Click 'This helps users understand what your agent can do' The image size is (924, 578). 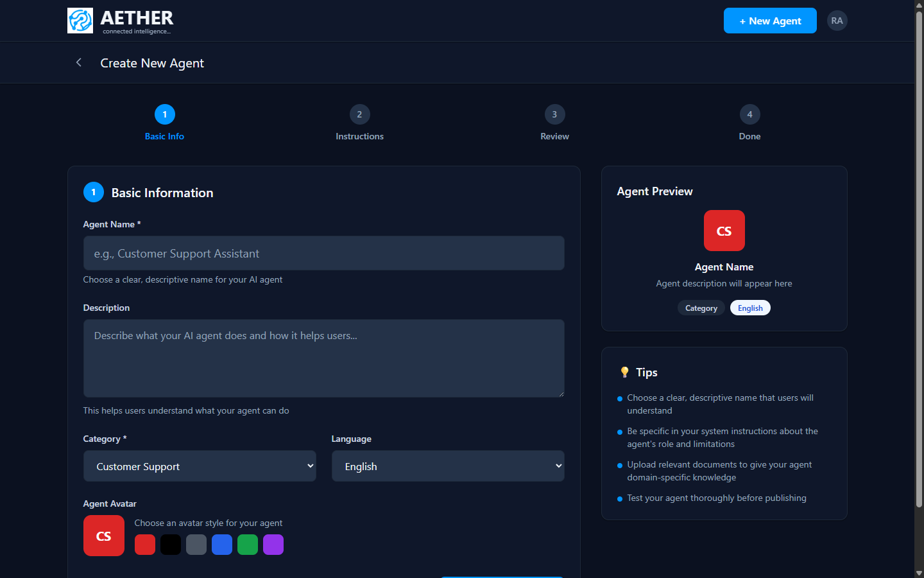[x=186, y=410]
